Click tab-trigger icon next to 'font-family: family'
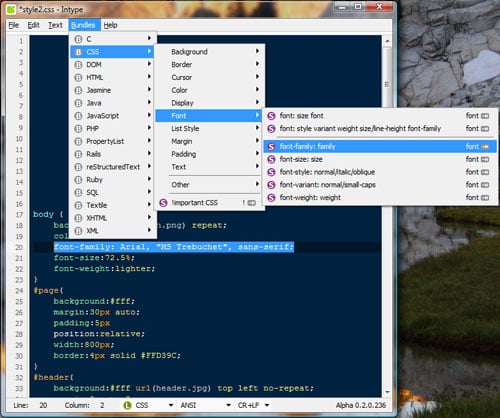The image size is (500, 418). (485, 147)
